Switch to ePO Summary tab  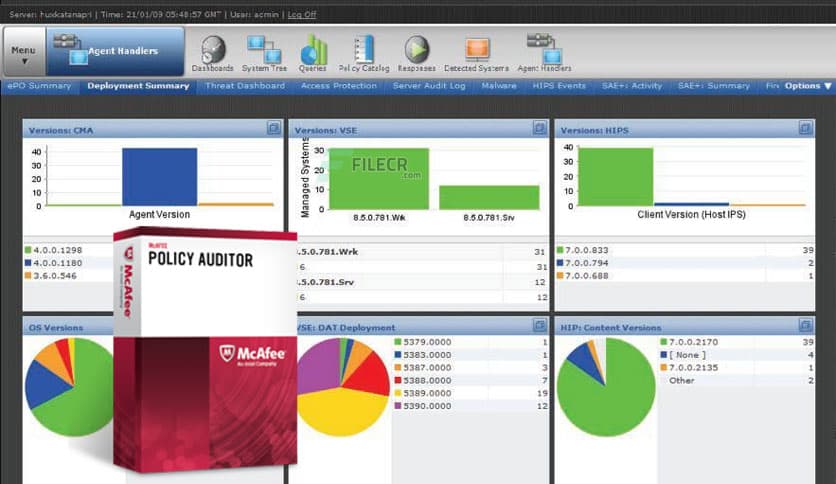click(39, 86)
